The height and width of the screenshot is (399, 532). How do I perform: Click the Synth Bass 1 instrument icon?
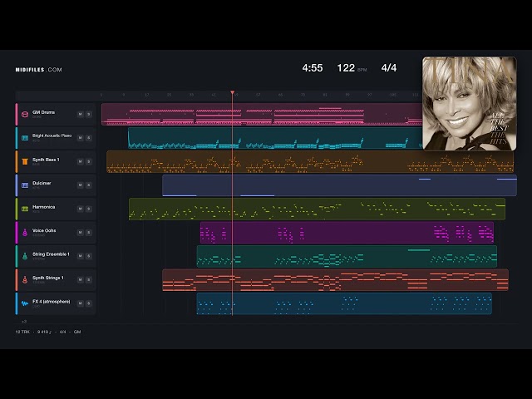coord(25,161)
